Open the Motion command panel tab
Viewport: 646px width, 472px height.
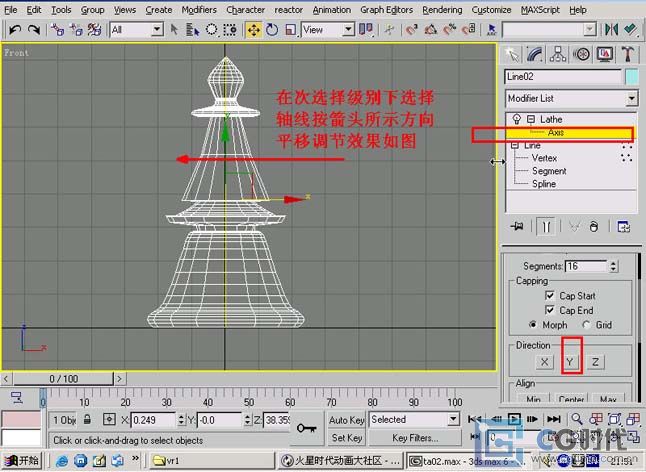581,54
